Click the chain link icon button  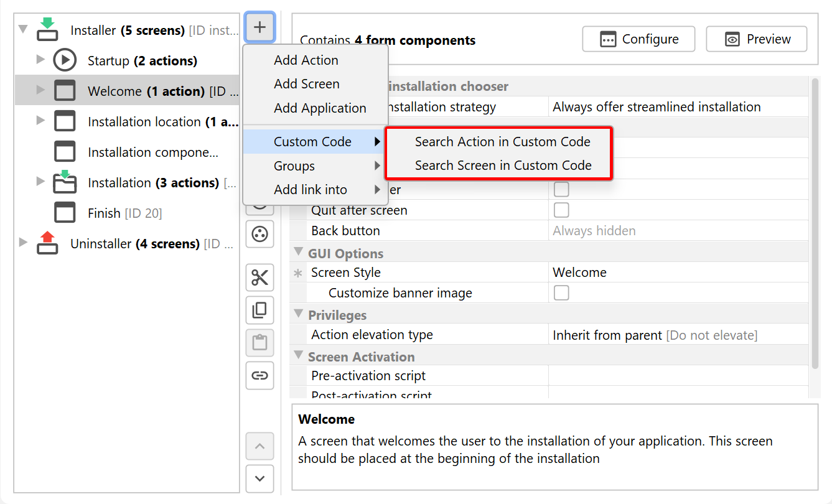(x=259, y=375)
